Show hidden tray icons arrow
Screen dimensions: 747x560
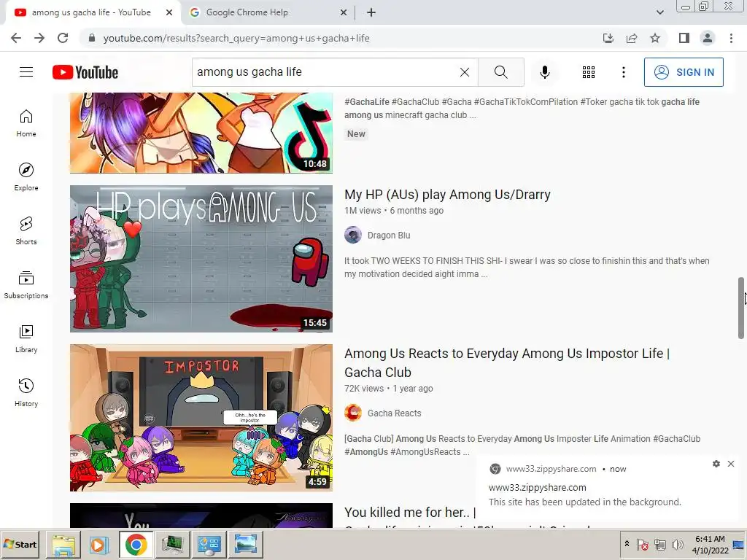tap(627, 544)
